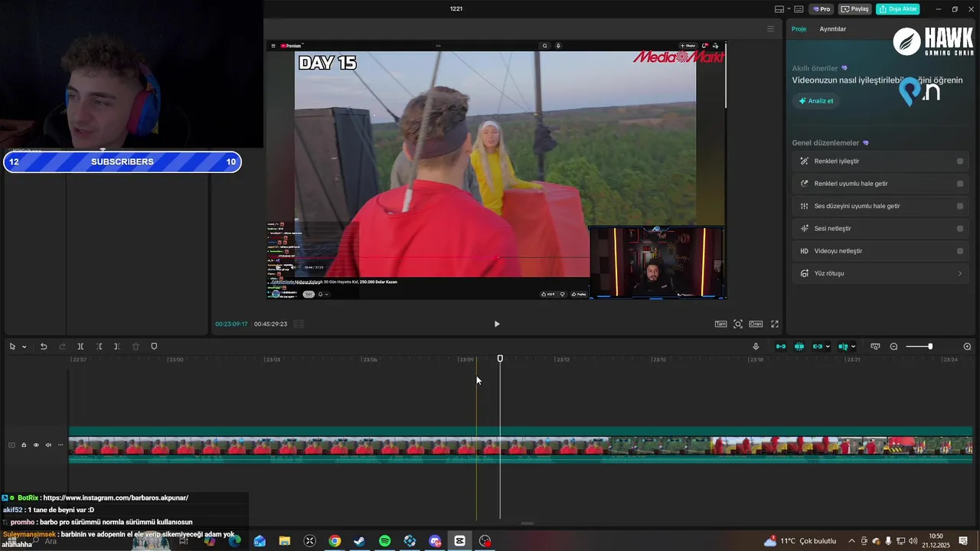980x551 pixels.
Task: Enable Renkleri iyileştir checkbox
Action: [x=960, y=161]
